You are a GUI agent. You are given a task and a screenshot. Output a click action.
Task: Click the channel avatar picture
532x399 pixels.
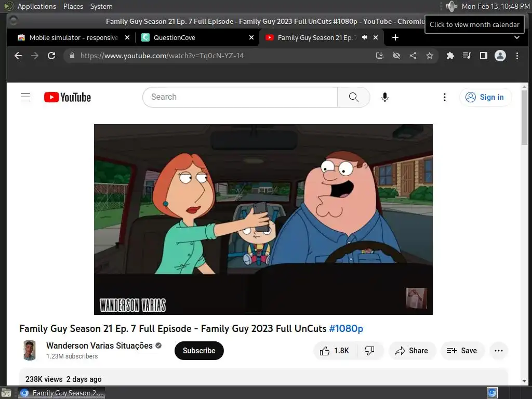pyautogui.click(x=30, y=350)
